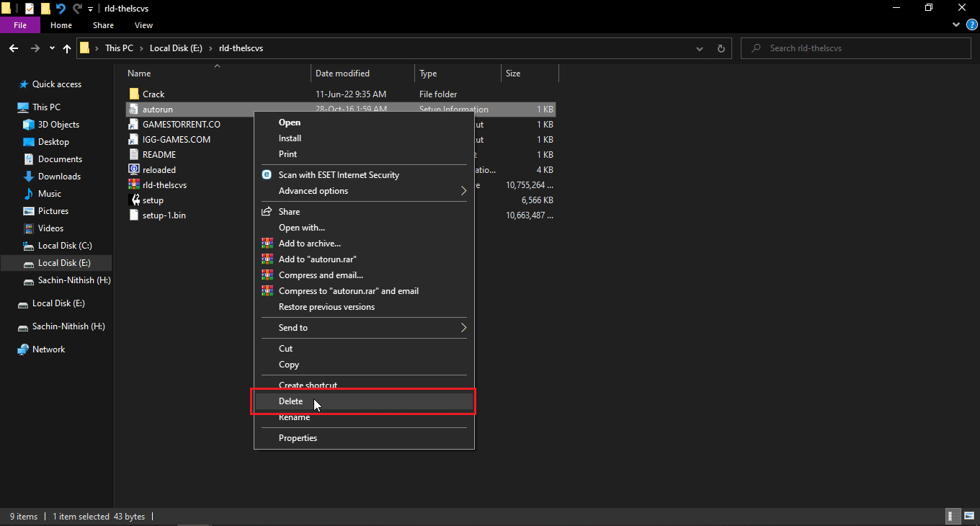980x526 pixels.
Task: Click the WinRAR icon beside Add to archive
Action: point(267,244)
